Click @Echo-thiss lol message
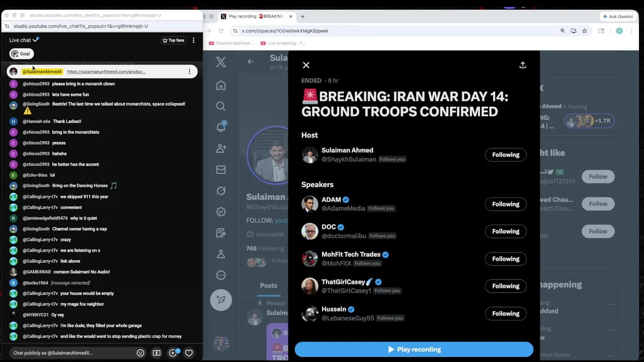This screenshot has width=644, height=362. (x=52, y=175)
